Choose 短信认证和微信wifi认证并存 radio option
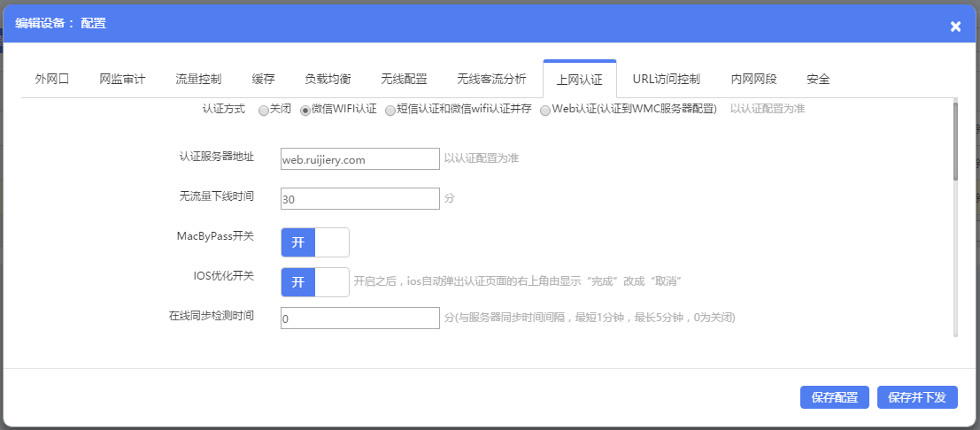The height and width of the screenshot is (430, 980). (390, 111)
